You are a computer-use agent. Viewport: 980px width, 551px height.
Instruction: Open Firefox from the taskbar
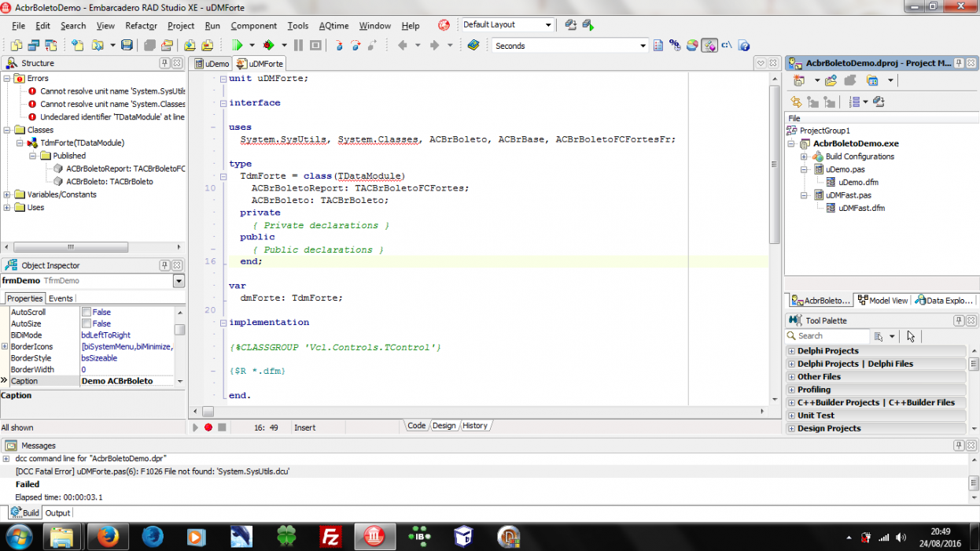108,537
